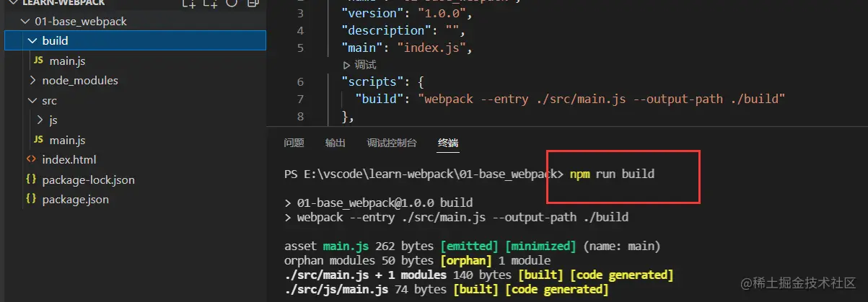Select the 01-base_webpack folder name

[x=81, y=22]
